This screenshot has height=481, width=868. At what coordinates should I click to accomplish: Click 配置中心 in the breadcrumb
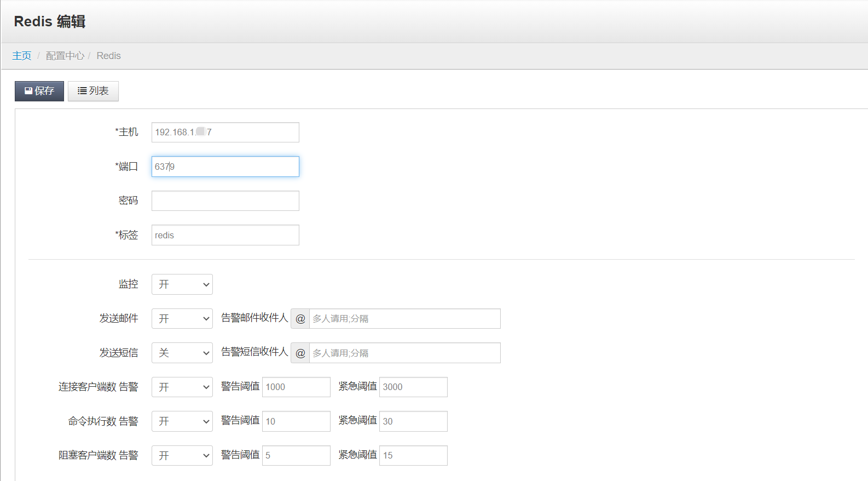click(x=65, y=56)
